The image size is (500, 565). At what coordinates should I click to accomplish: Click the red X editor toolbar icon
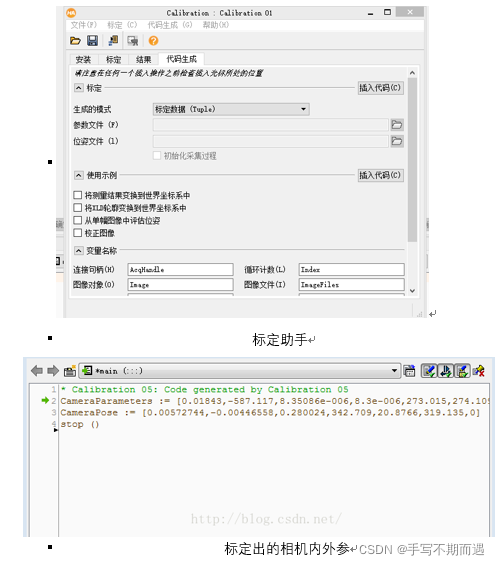[x=479, y=370]
